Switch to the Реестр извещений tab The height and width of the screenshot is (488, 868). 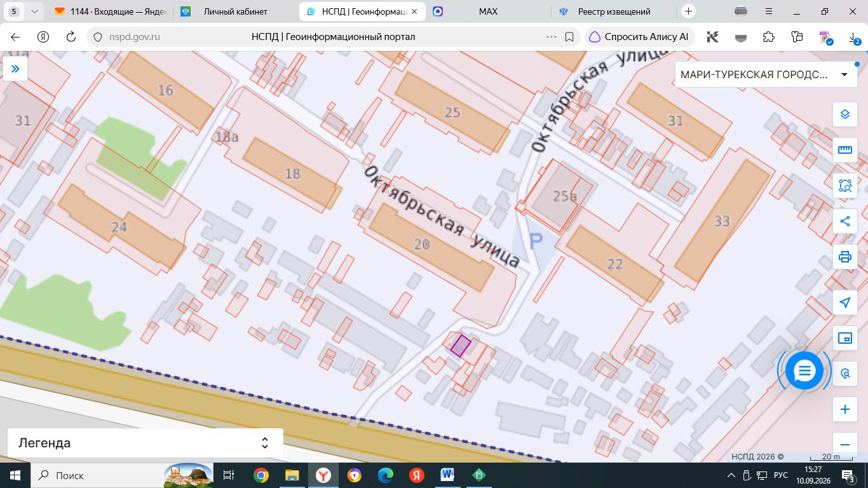614,11
